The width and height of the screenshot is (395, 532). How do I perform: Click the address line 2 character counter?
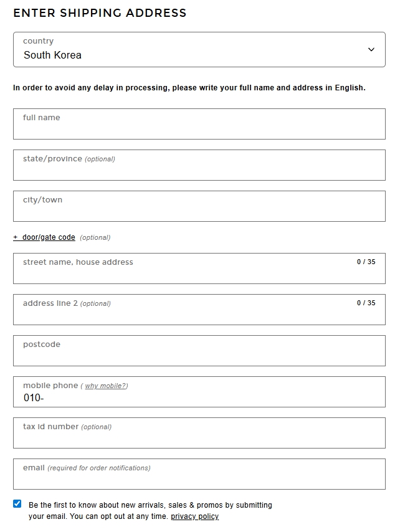pos(366,303)
